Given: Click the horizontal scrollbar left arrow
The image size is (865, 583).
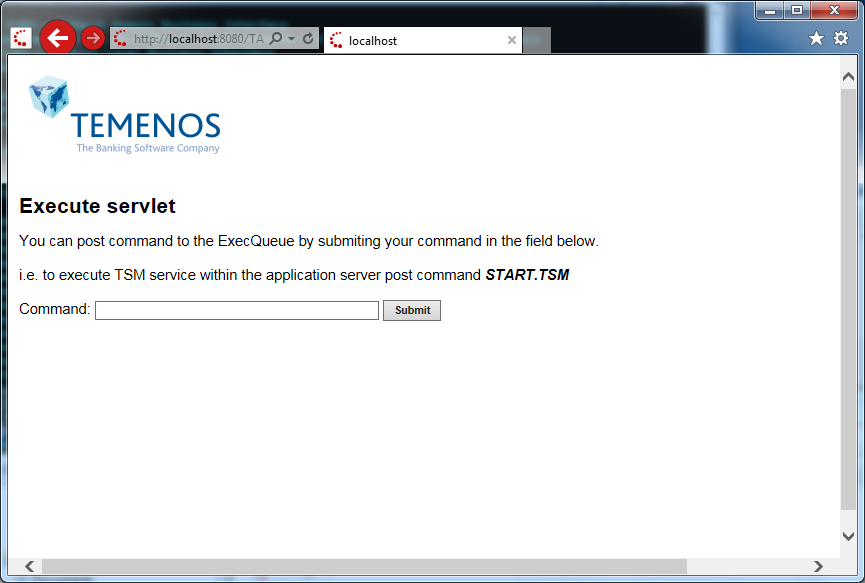Looking at the screenshot, I should [x=29, y=567].
